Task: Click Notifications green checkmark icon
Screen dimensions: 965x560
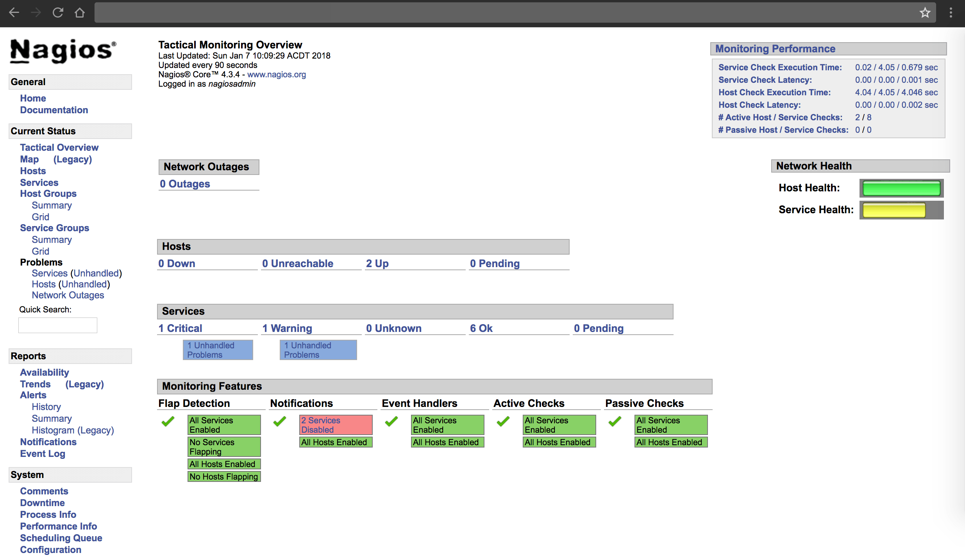Action: pyautogui.click(x=280, y=421)
